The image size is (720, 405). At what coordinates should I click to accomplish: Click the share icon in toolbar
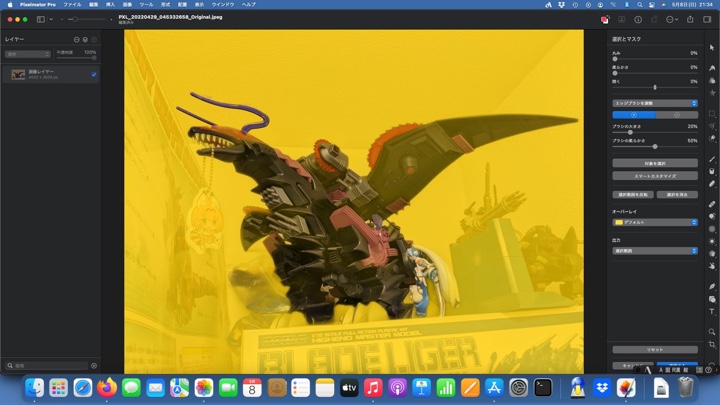tap(690, 19)
